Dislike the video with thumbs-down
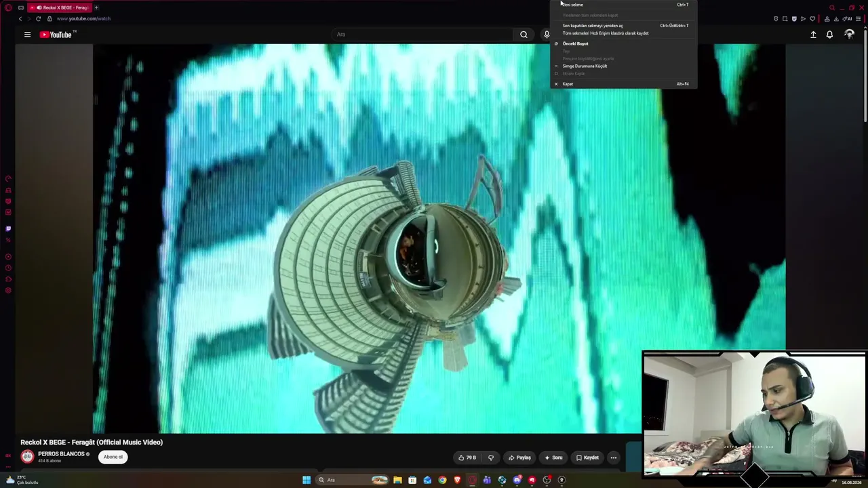 491,457
